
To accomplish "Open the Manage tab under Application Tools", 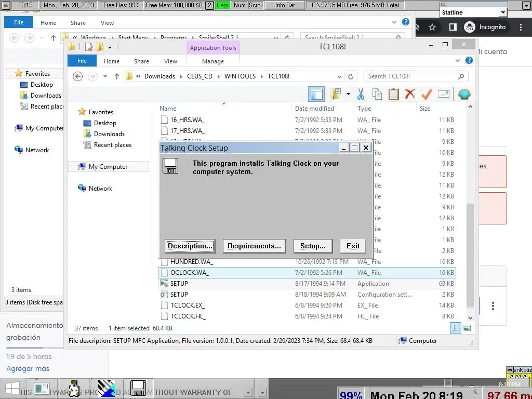I will pos(212,61).
